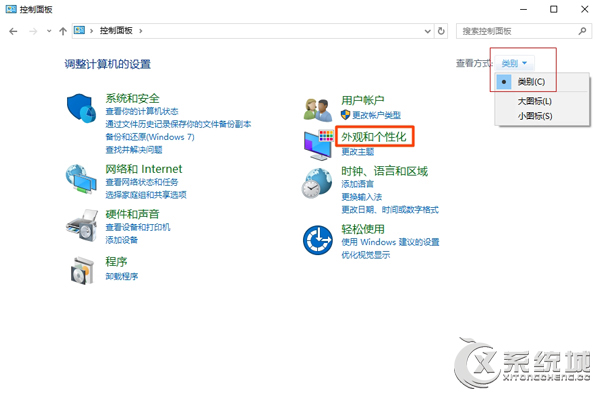The height and width of the screenshot is (397, 600).
Task: Click the Control Panel icon in address bar
Action: (79, 30)
